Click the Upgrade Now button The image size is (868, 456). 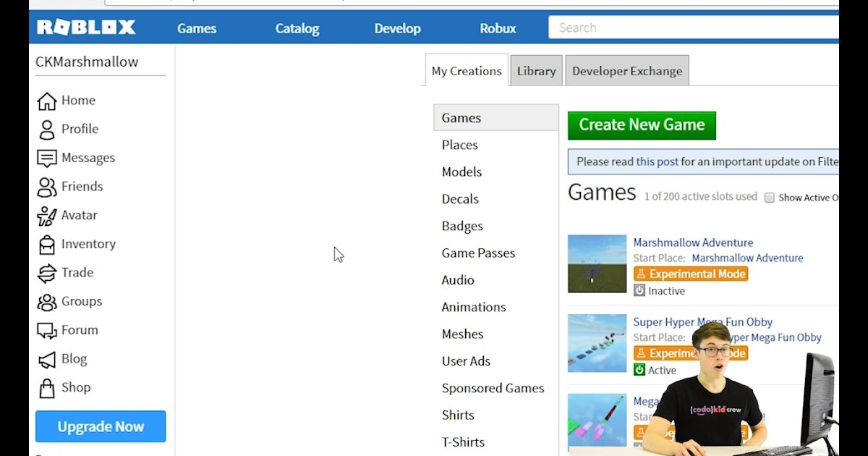[x=101, y=426]
